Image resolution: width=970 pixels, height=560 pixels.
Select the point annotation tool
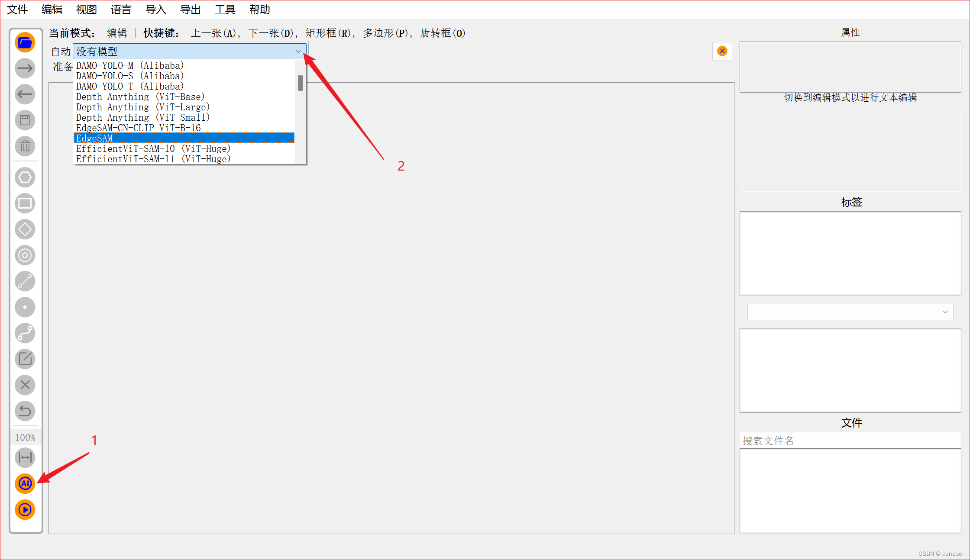click(25, 307)
